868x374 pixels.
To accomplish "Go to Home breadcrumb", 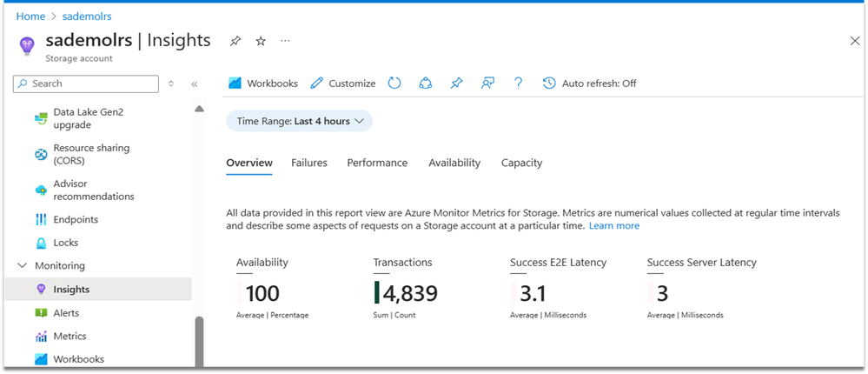I will click(30, 17).
